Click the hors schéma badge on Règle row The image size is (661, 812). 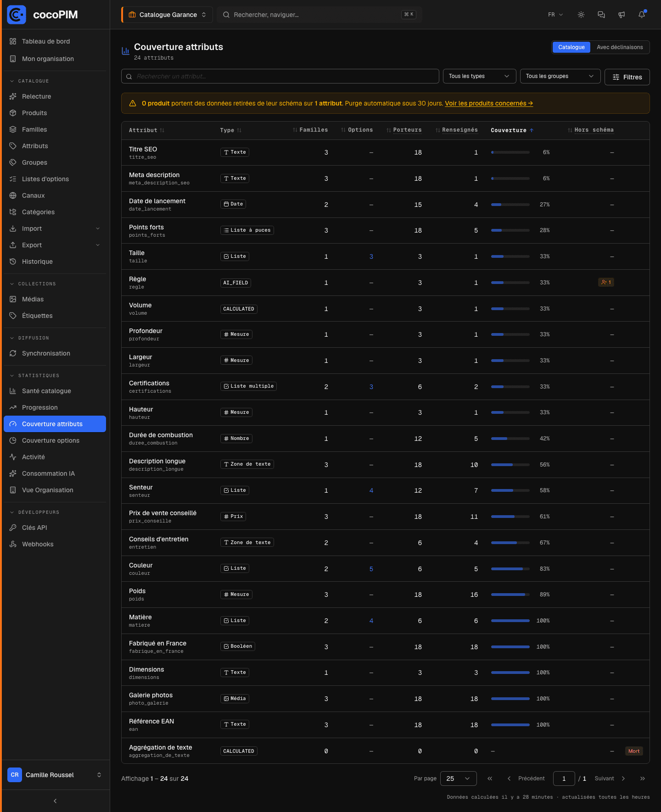606,283
